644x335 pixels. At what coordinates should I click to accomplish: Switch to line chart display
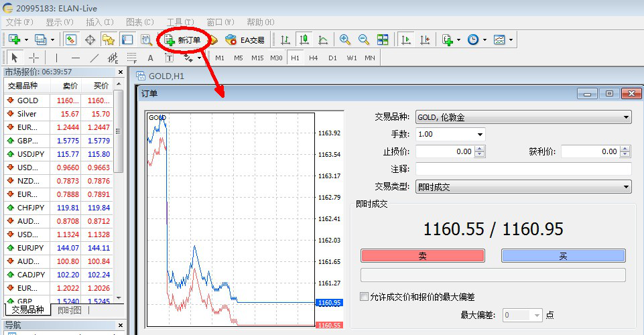323,40
